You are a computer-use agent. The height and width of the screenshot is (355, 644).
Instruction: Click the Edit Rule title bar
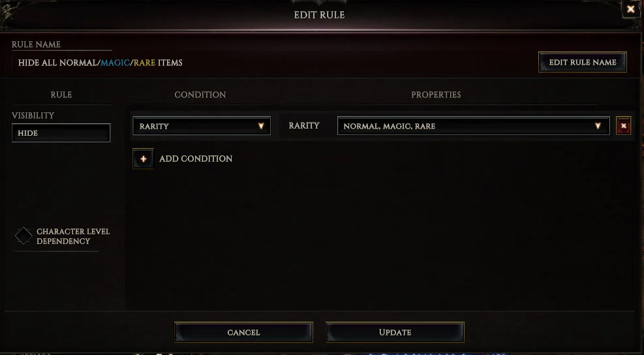click(x=319, y=15)
